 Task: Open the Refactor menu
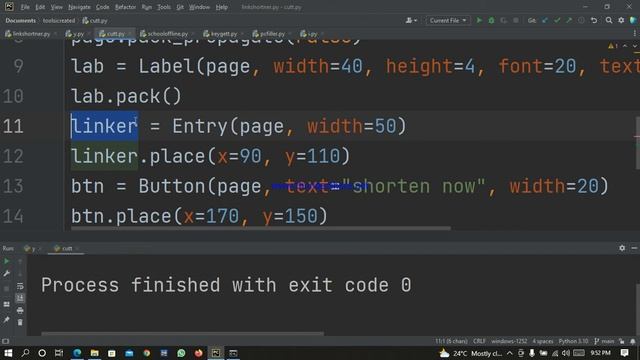125,7
